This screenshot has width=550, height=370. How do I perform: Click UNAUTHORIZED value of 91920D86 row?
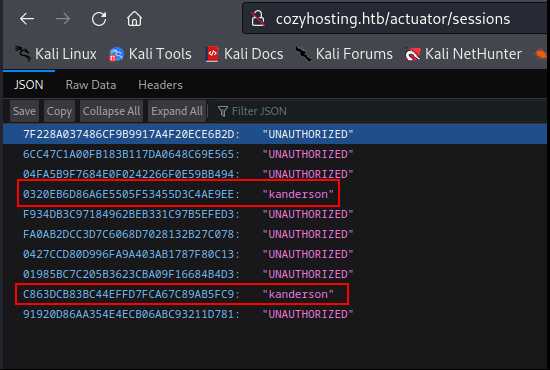tap(308, 314)
